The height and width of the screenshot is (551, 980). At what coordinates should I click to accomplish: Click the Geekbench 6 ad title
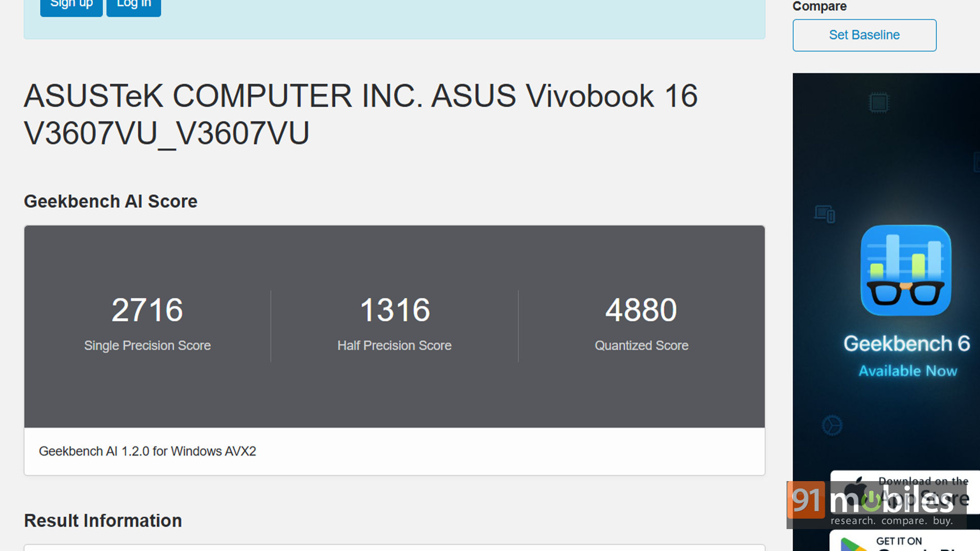click(x=906, y=344)
